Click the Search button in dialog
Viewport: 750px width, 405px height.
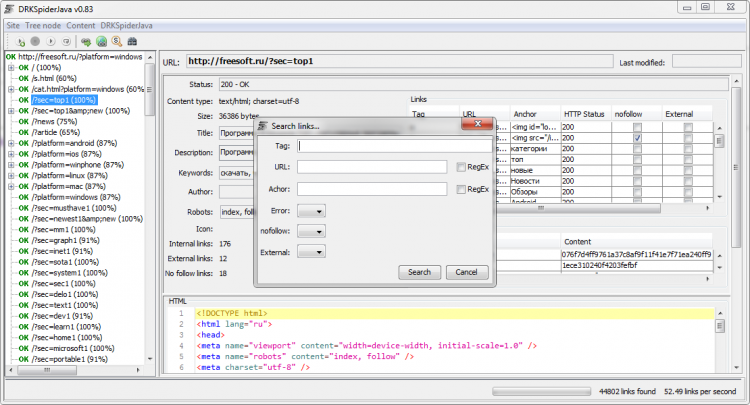click(x=419, y=272)
